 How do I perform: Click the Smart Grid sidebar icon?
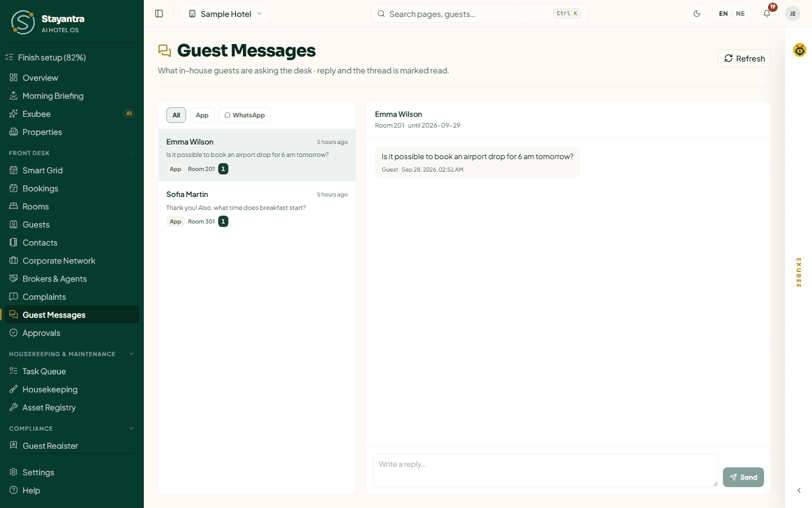[14, 170]
